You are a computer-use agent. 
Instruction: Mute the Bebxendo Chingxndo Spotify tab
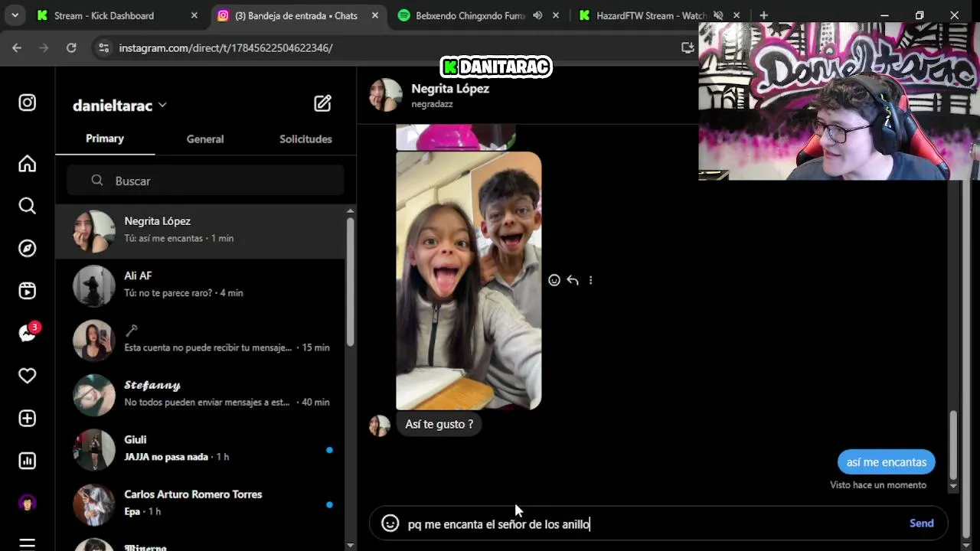[x=537, y=15]
